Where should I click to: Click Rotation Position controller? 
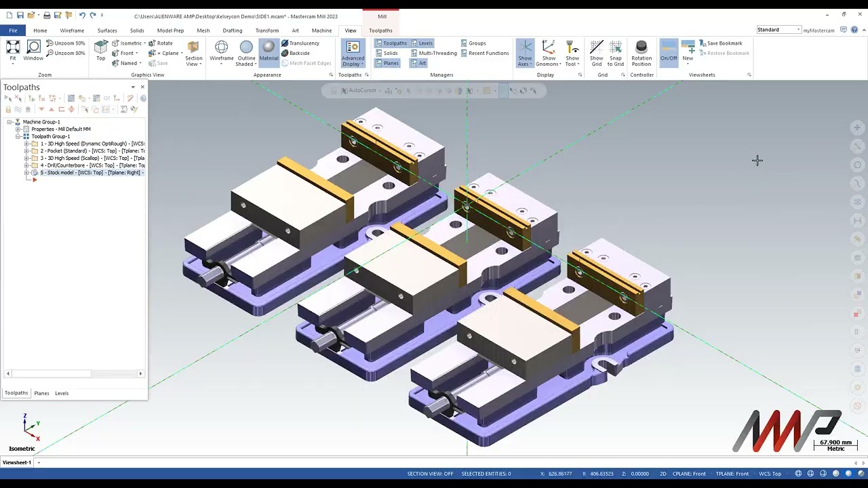642,53
